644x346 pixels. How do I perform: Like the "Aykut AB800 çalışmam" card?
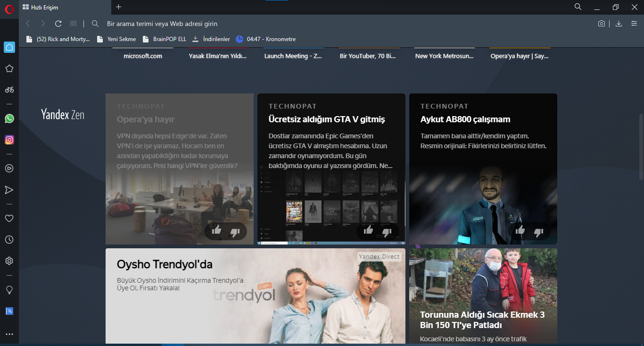click(520, 231)
